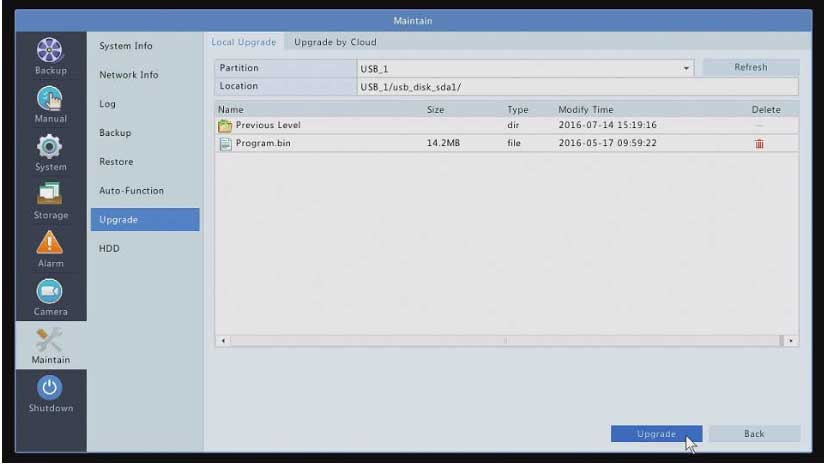This screenshot has height=464, width=824.
Task: Open System Info menu item
Action: coord(126,46)
